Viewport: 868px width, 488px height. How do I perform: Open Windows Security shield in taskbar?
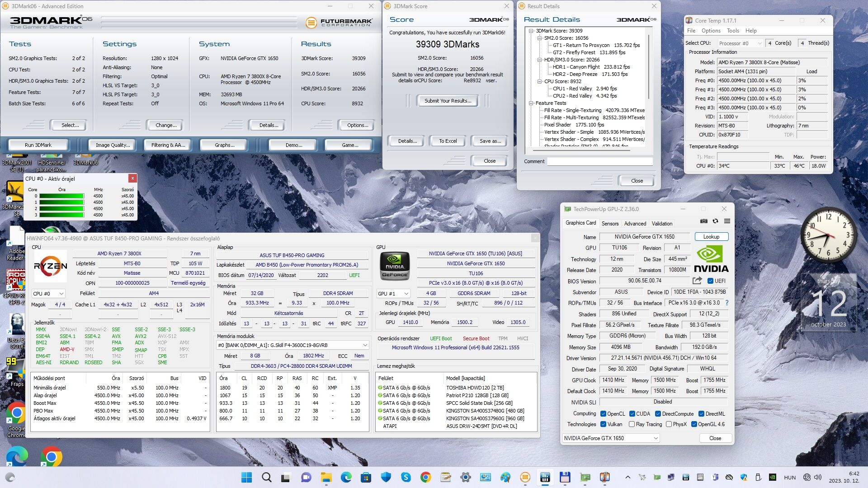pos(386,477)
